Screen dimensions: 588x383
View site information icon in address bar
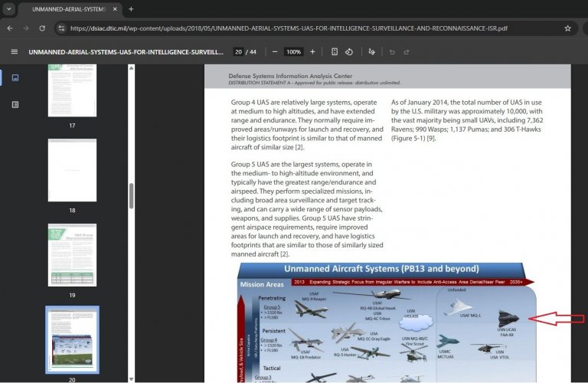61,28
